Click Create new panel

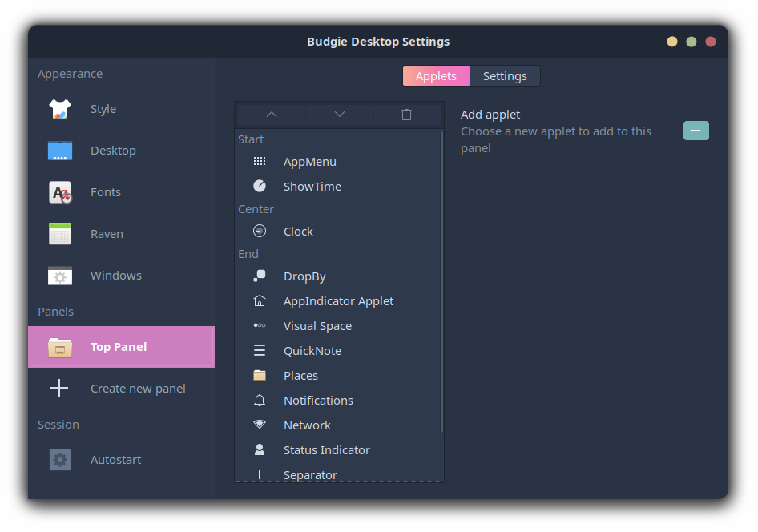pyautogui.click(x=138, y=389)
